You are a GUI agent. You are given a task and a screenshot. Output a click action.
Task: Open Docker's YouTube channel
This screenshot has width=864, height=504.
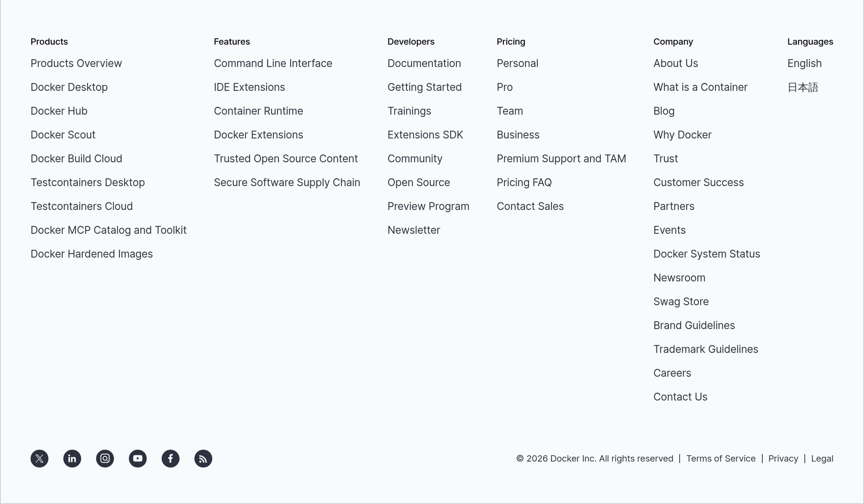pyautogui.click(x=137, y=459)
